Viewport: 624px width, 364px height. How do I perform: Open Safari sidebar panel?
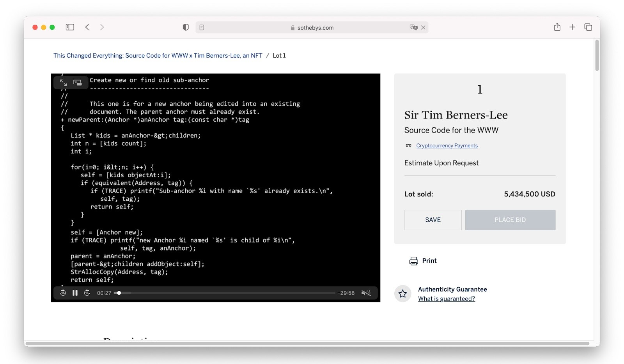[x=70, y=27]
